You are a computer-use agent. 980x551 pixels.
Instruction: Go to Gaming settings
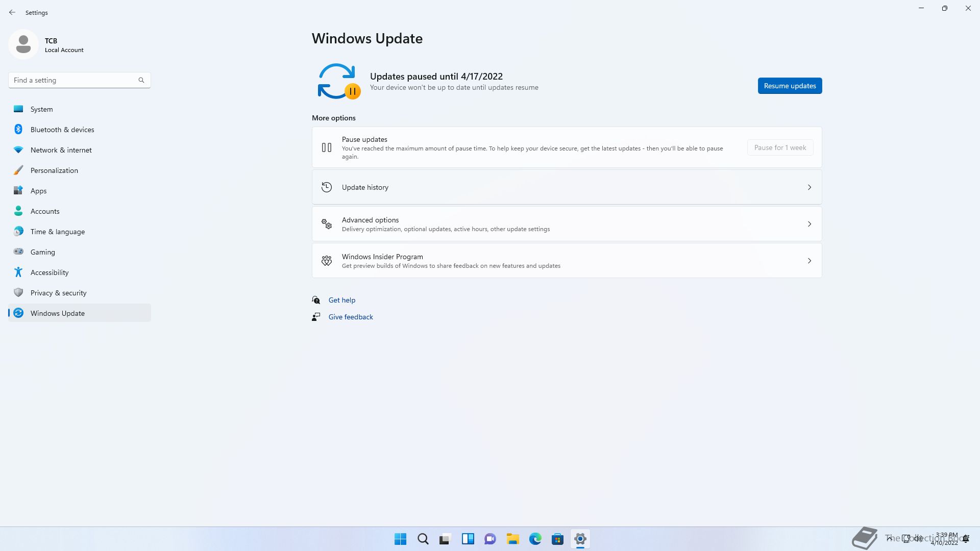click(80, 252)
